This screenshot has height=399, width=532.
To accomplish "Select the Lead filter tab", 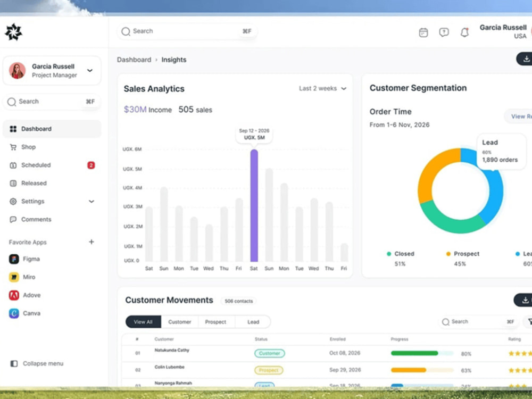I will pyautogui.click(x=253, y=322).
